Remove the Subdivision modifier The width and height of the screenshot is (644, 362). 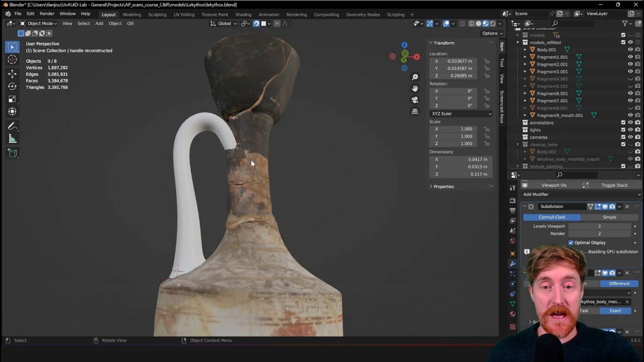(627, 207)
